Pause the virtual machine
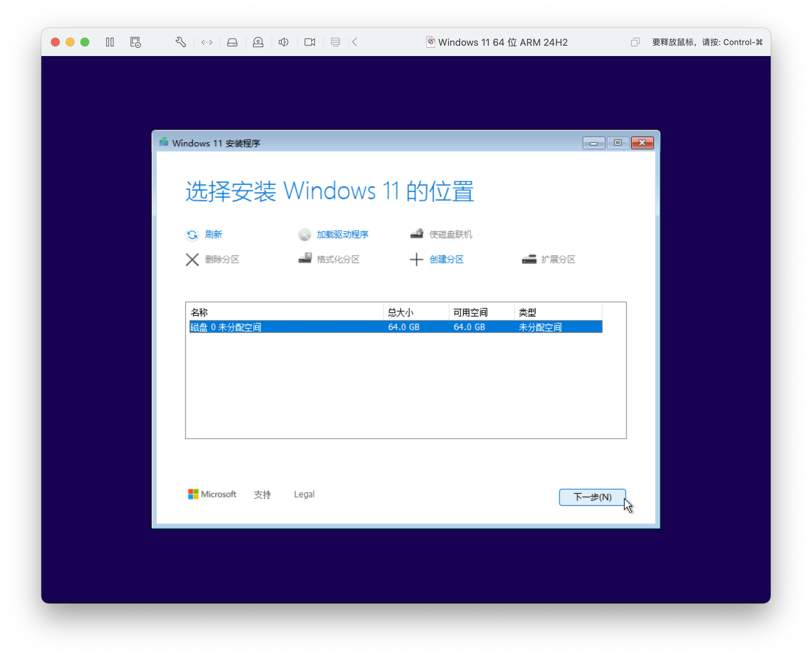This screenshot has width=812, height=658. [110, 42]
